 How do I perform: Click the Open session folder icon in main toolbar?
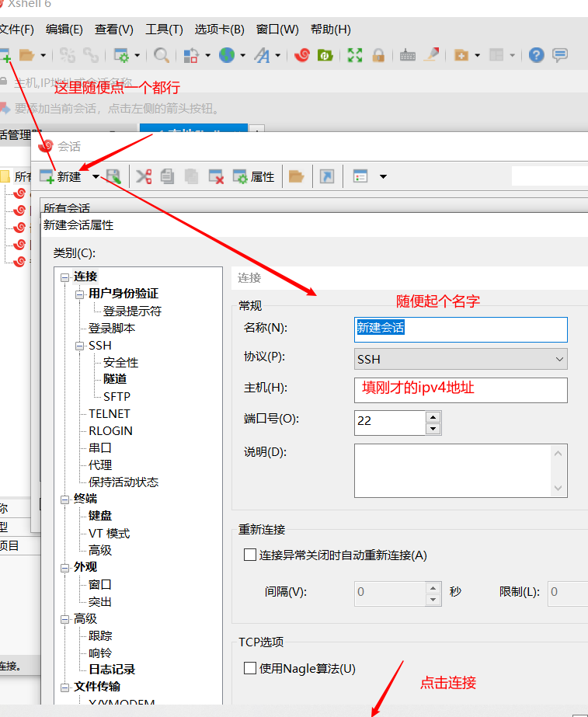pos(26,55)
